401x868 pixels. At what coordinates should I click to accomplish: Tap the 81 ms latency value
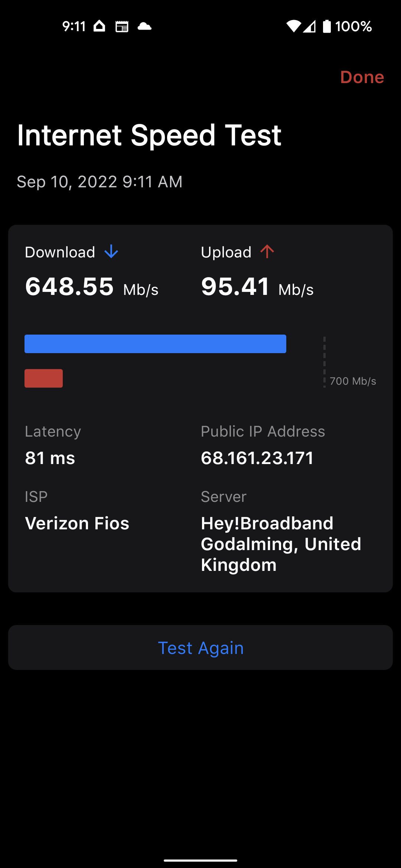pos(50,458)
